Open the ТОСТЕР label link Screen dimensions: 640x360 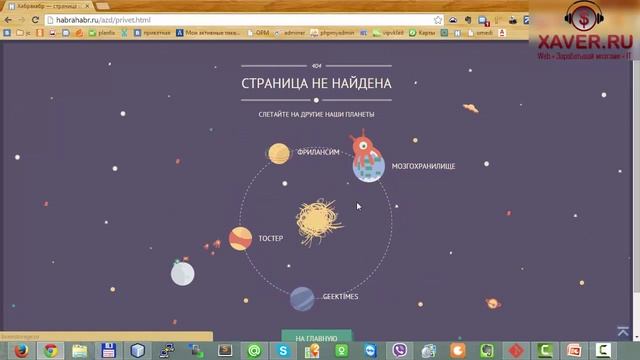tap(271, 238)
